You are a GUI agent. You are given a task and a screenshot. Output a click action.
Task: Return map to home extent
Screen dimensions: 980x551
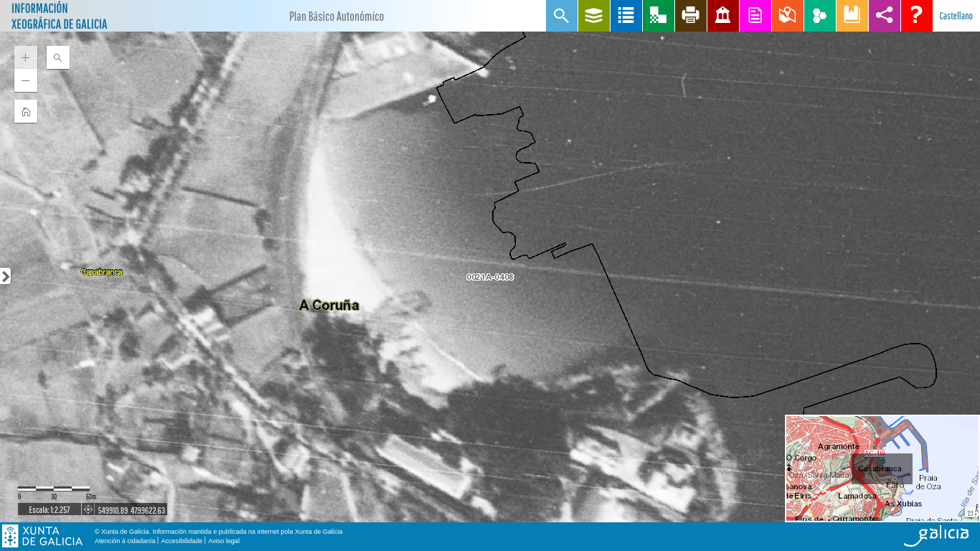(26, 111)
